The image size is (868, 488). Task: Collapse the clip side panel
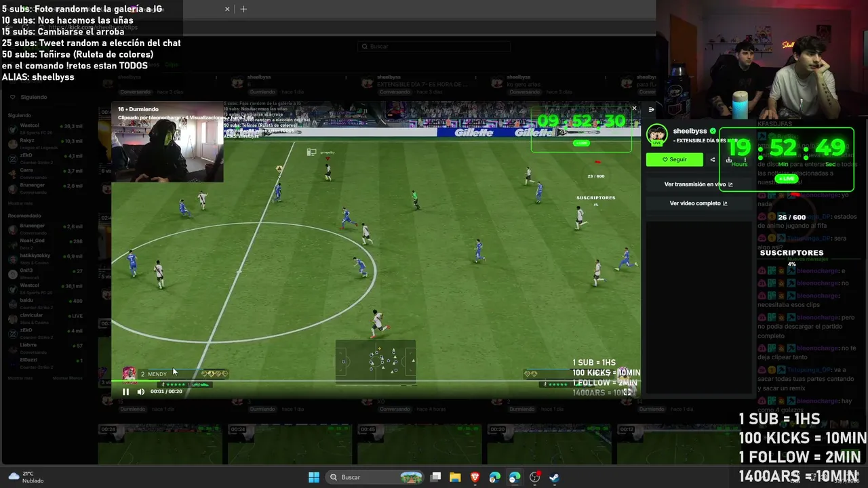(x=651, y=110)
